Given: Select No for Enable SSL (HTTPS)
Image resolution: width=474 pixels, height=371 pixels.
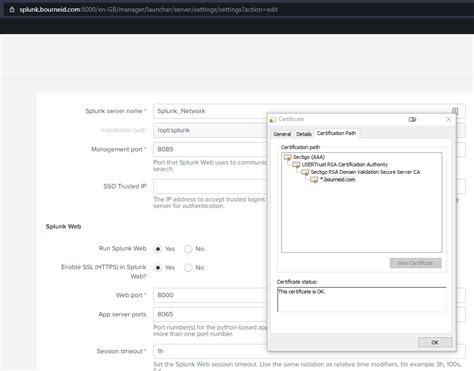Looking at the screenshot, I should coord(188,268).
